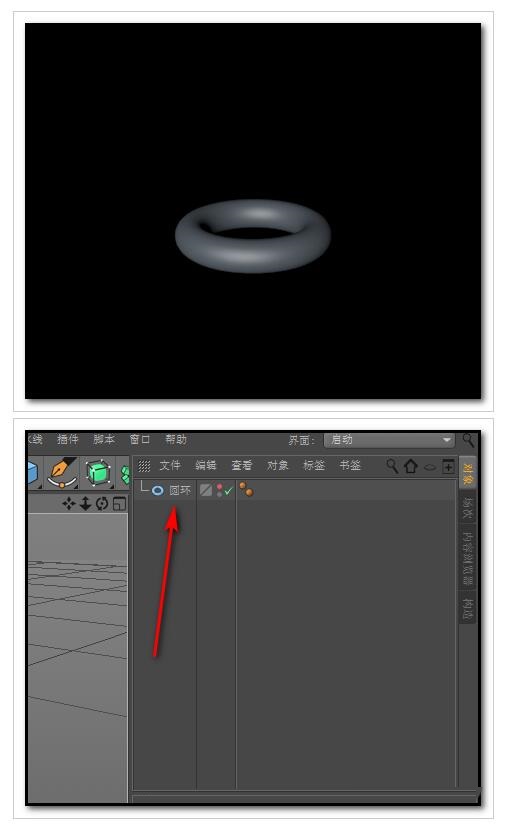The height and width of the screenshot is (824, 506).
Task: Open the 窗口 menu
Action: tap(140, 439)
